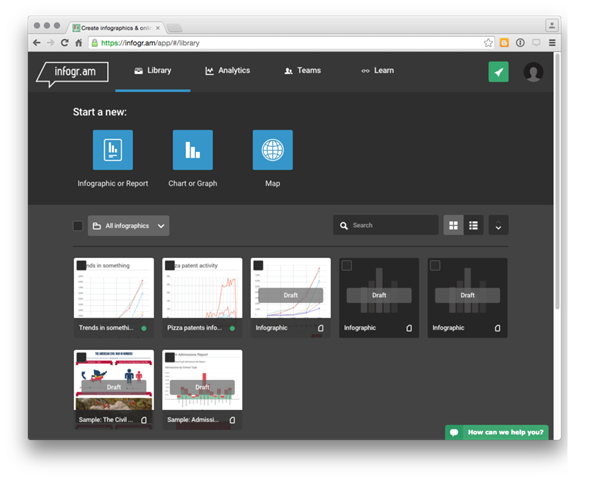Create a new Chart or Graph
This screenshot has height=480, width=589.
click(x=193, y=150)
